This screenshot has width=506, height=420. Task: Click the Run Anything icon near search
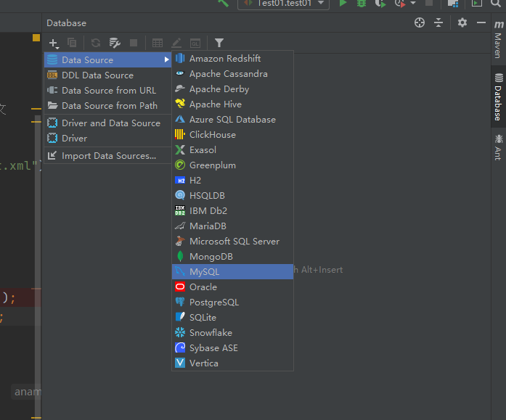click(477, 3)
